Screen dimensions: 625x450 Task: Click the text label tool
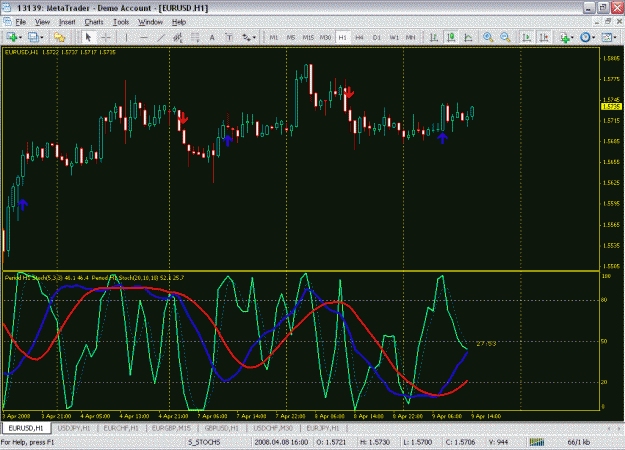pos(229,37)
